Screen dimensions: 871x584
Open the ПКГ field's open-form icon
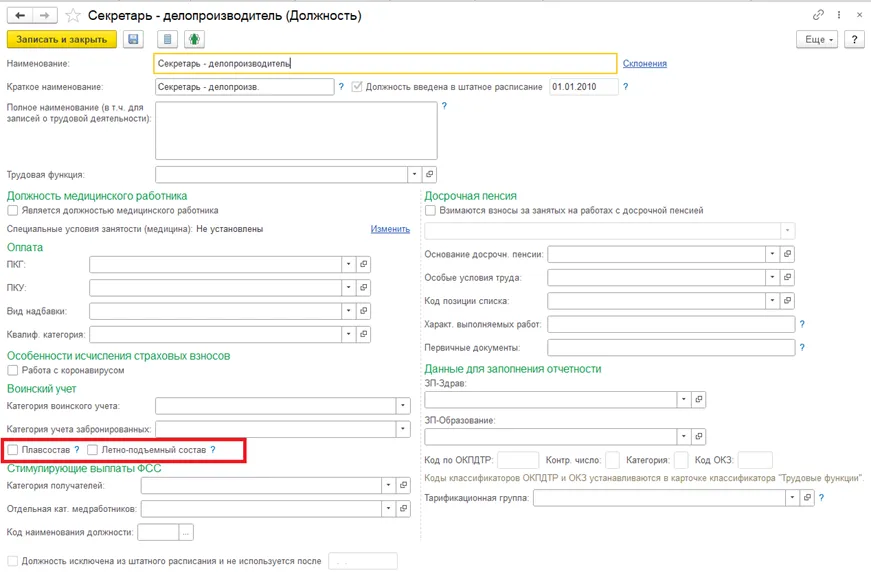(364, 265)
